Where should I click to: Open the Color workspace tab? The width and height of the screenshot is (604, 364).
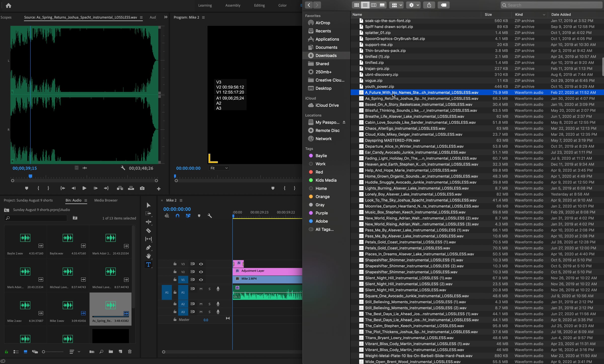[x=282, y=5]
